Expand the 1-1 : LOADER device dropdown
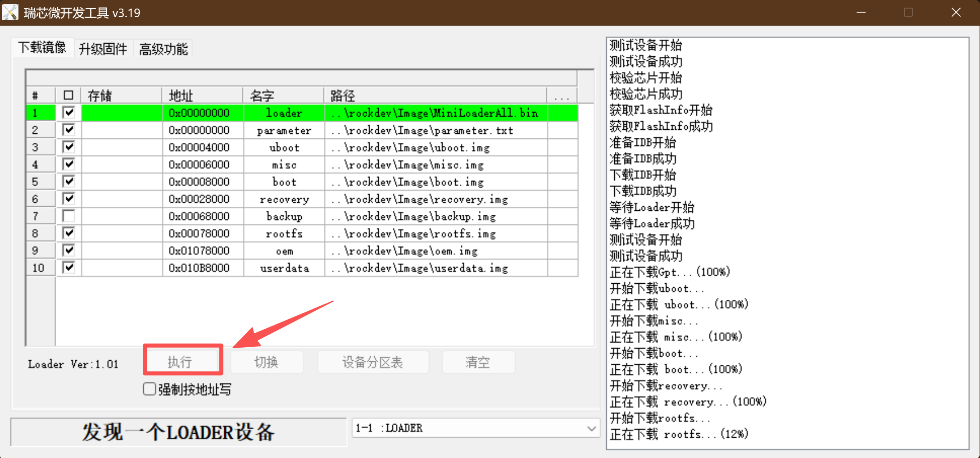 [591, 428]
